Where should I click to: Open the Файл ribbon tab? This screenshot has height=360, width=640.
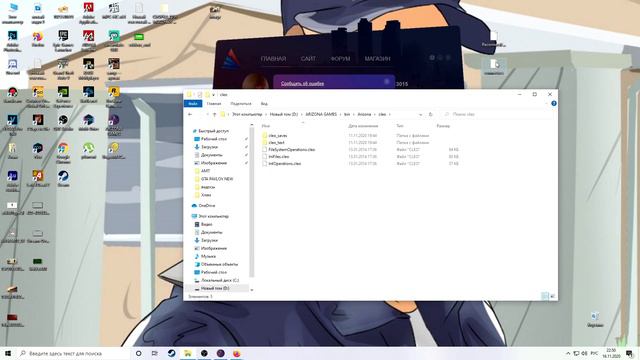[193, 104]
